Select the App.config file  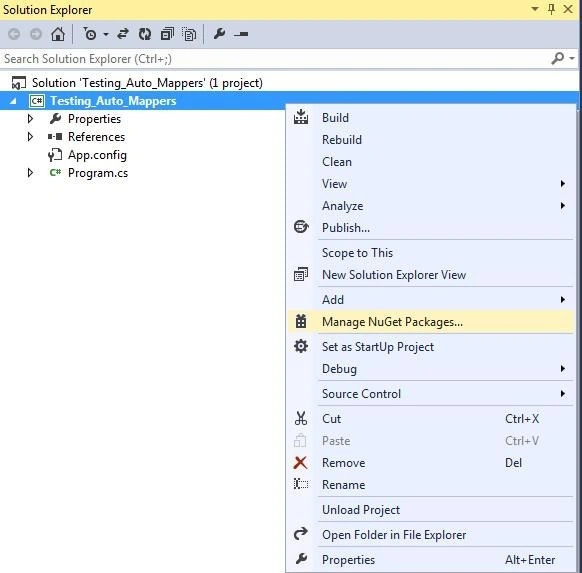pyautogui.click(x=97, y=155)
